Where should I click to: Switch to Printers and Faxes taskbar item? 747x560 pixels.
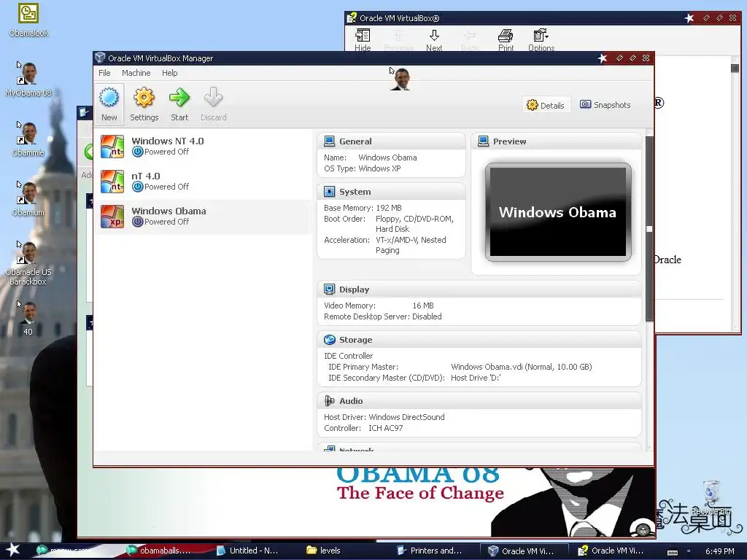tap(430, 551)
